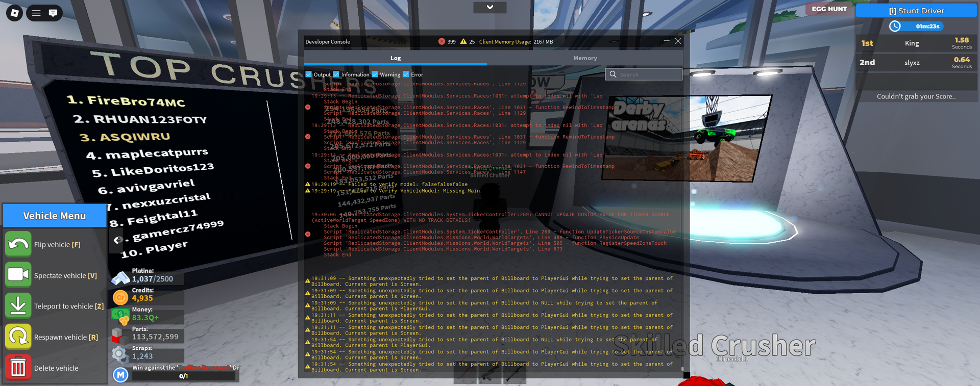The height and width of the screenshot is (386, 980).
Task: Switch to the Memory tab
Action: (x=585, y=58)
